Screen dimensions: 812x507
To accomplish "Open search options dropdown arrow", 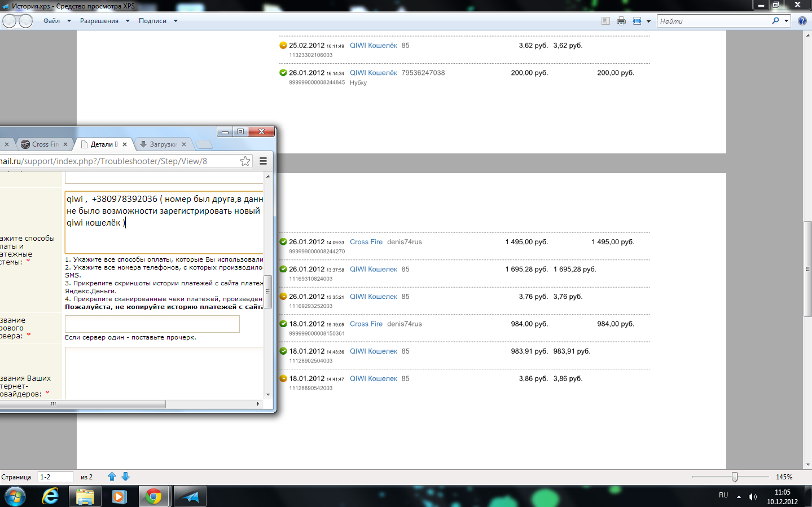I will [786, 21].
